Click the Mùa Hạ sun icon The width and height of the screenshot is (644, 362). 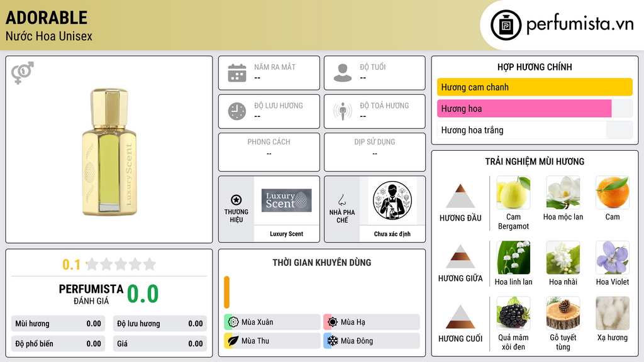pos(333,322)
